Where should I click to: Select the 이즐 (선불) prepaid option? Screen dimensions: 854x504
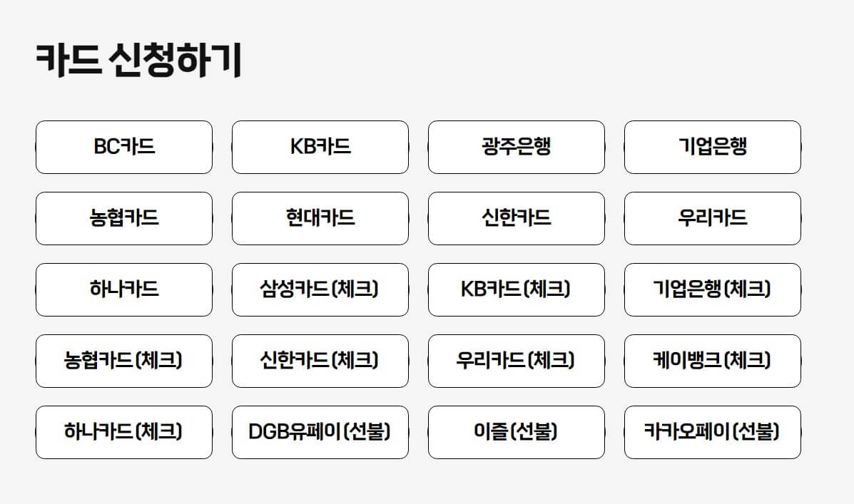tap(516, 433)
